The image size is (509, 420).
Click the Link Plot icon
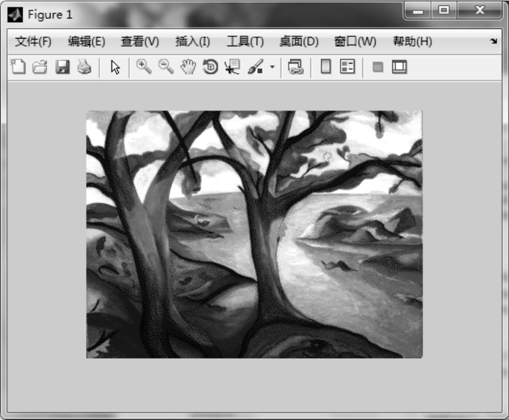point(296,67)
